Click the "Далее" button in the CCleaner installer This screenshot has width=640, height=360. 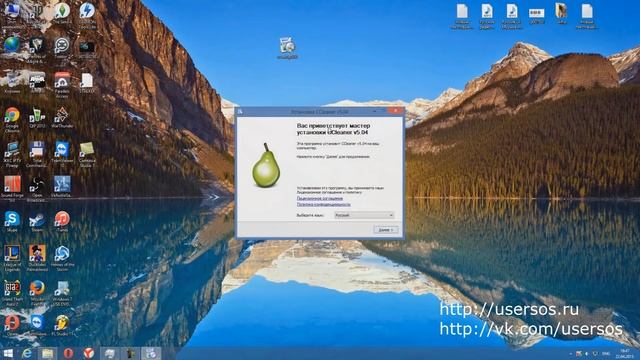pyautogui.click(x=386, y=230)
